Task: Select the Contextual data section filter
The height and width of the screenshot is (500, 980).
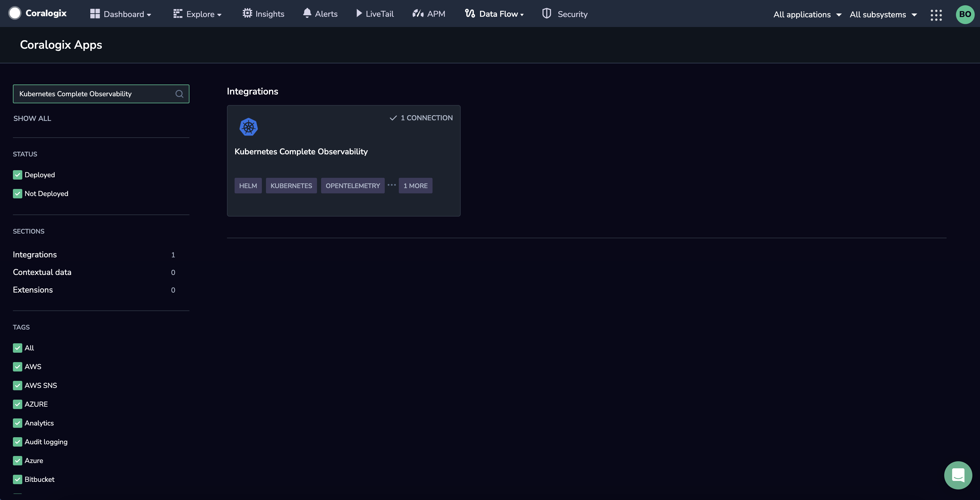Action: pyautogui.click(x=42, y=272)
